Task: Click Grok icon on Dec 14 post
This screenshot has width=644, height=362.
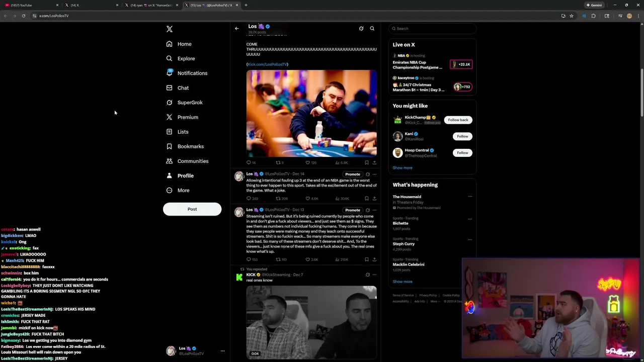Action: click(x=367, y=174)
